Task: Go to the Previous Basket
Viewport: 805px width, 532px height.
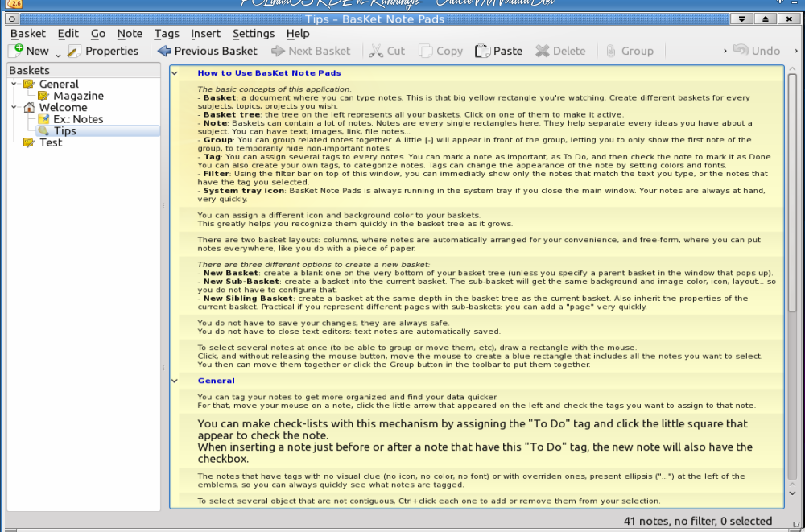Action: [x=207, y=51]
